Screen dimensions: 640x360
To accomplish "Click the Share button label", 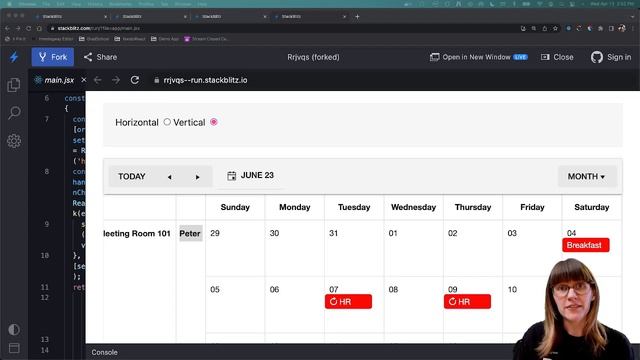I will point(107,57).
